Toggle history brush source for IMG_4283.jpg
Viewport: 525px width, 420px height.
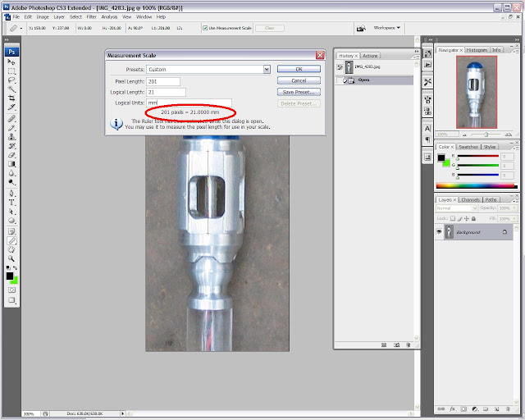340,67
